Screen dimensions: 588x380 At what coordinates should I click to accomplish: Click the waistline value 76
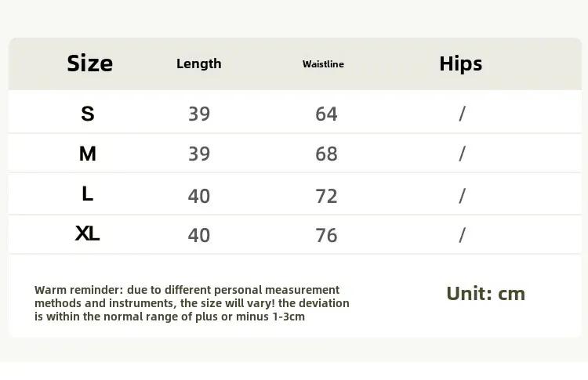(x=326, y=235)
